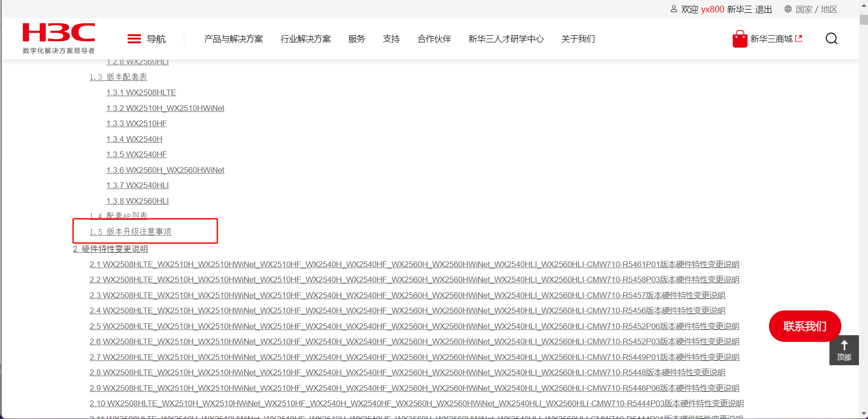This screenshot has height=419, width=868.
Task: Open the 1.3.4 WX2540H link
Action: 134,139
